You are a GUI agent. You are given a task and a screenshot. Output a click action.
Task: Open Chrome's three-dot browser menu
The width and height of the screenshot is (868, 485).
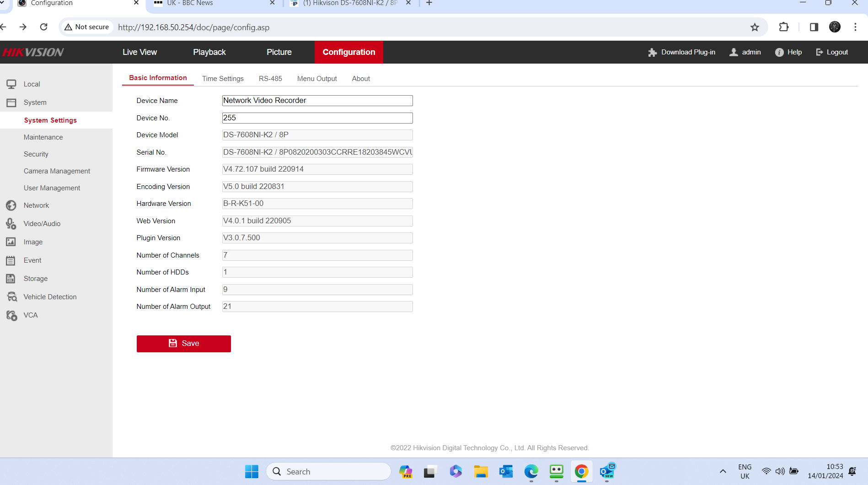tap(856, 27)
